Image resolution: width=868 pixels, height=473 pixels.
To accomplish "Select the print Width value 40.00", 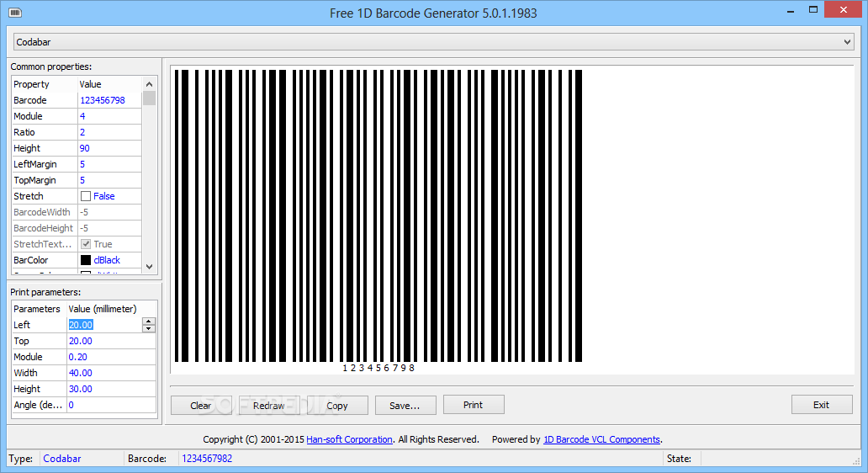I will (x=111, y=374).
